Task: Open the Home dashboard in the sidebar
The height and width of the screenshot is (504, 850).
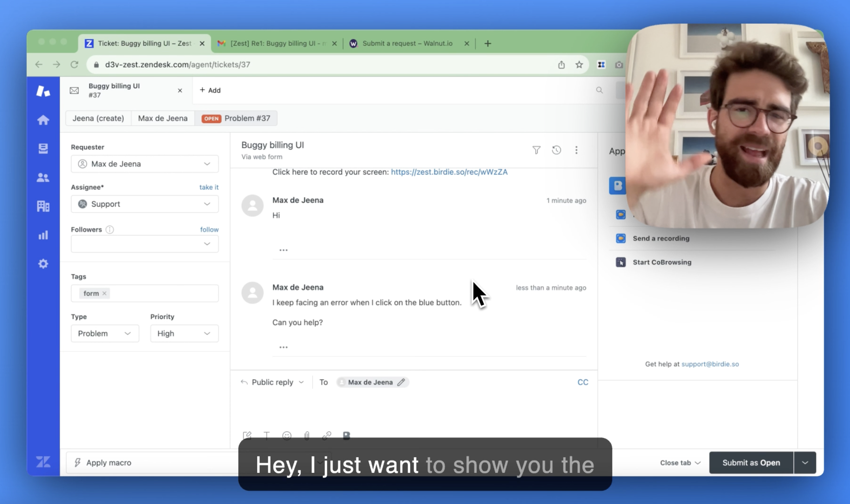Action: [43, 120]
